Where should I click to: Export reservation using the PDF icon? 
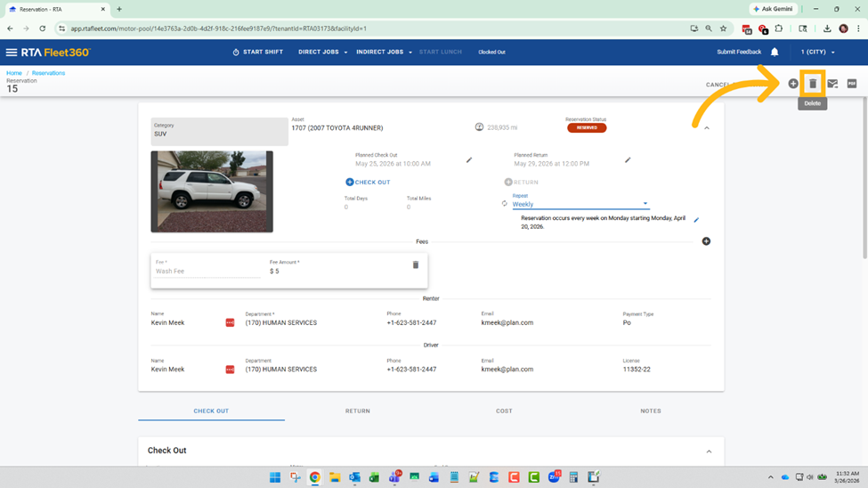[x=852, y=84]
